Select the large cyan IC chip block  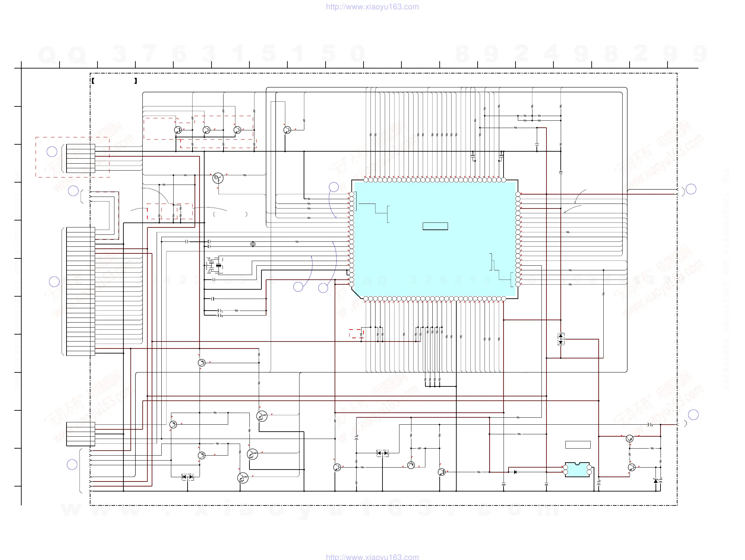pyautogui.click(x=435, y=239)
